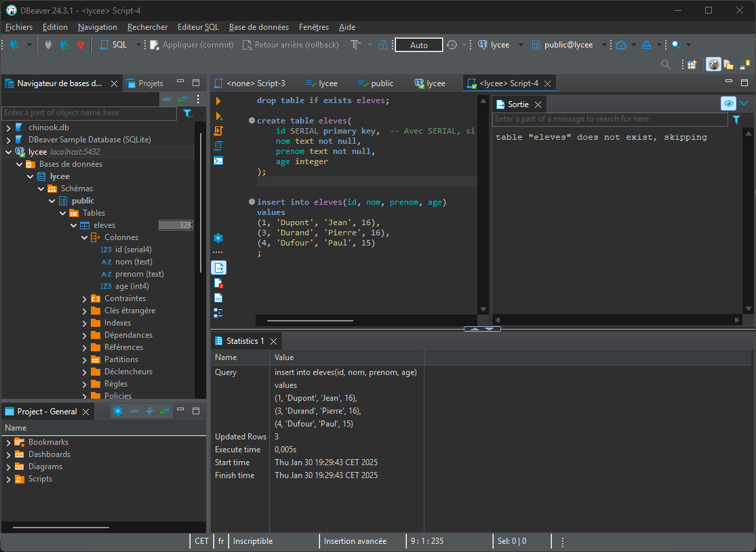This screenshot has height=552, width=756.
Task: Click the disconnect red plug icon in toolbar
Action: (81, 45)
